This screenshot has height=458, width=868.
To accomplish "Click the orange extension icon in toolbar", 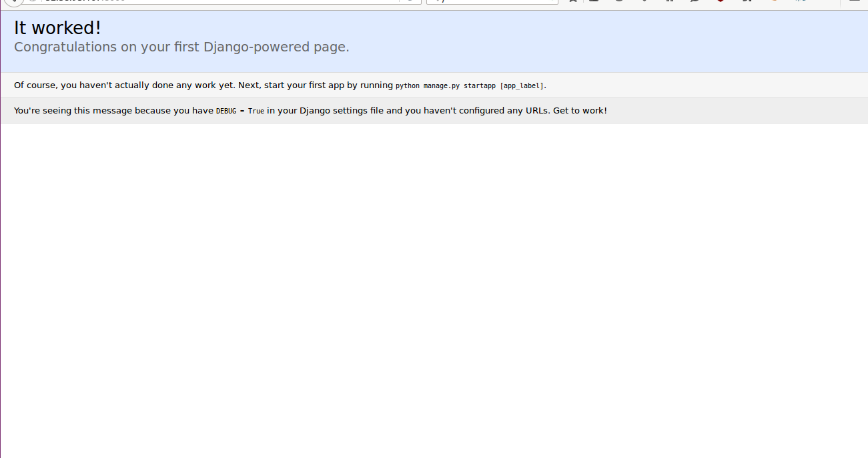I will [774, 1].
